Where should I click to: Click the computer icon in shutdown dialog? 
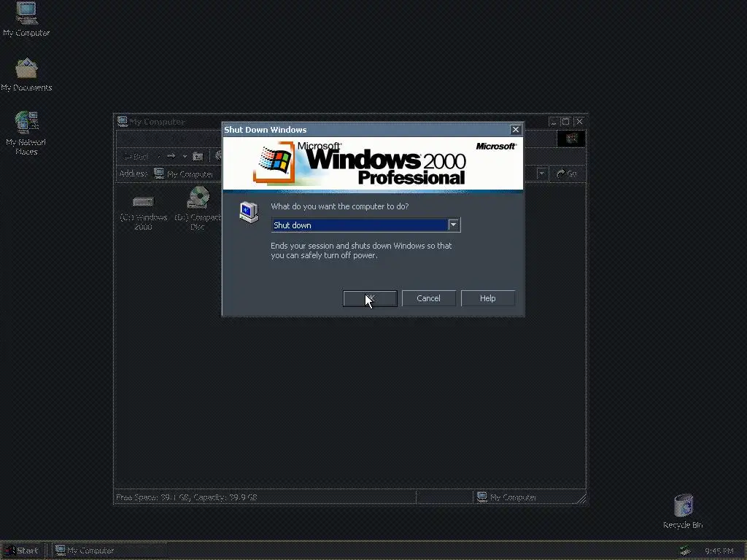click(x=249, y=212)
